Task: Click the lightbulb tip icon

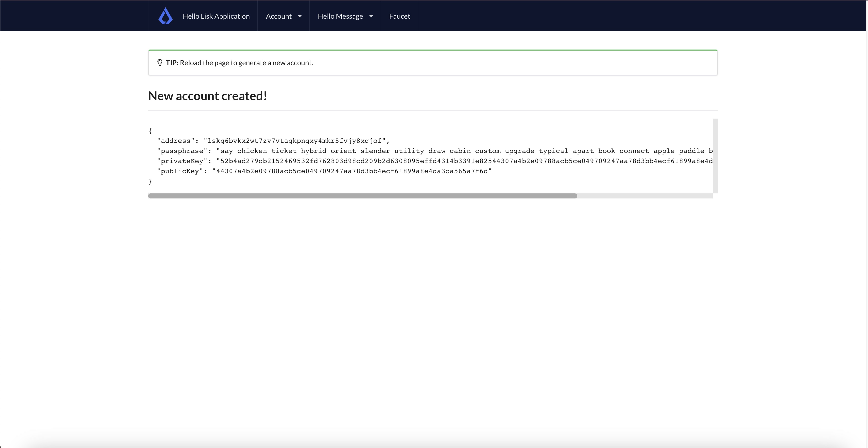Action: point(160,63)
